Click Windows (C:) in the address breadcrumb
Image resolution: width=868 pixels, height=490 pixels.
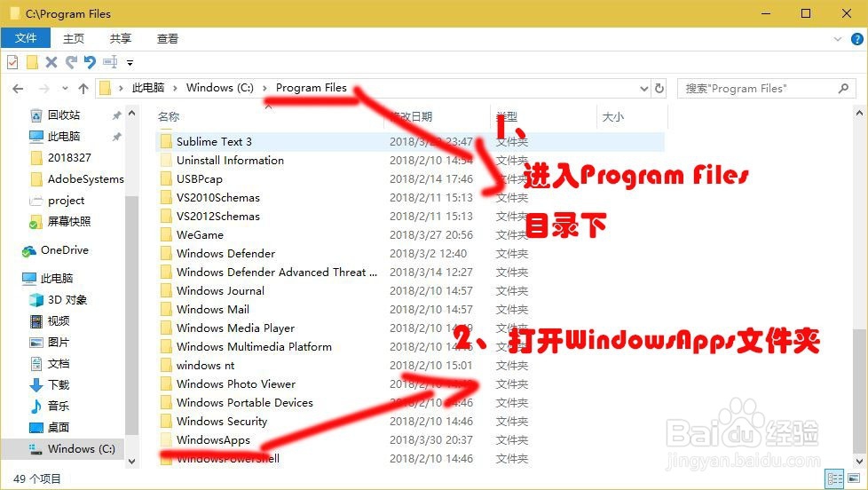pyautogui.click(x=220, y=88)
